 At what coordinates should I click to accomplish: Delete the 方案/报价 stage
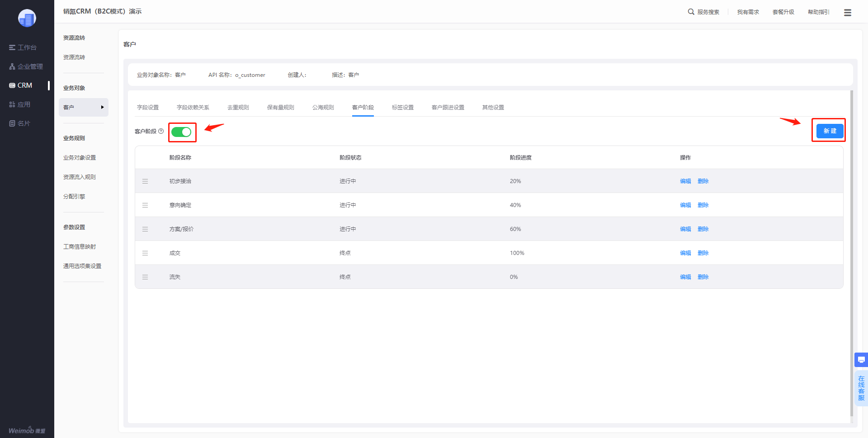(703, 229)
